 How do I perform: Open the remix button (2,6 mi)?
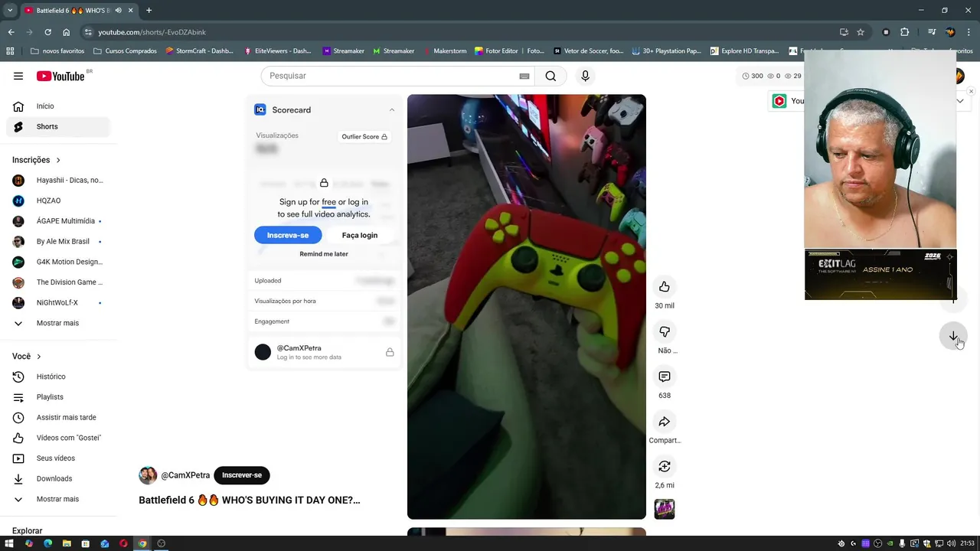point(664,466)
